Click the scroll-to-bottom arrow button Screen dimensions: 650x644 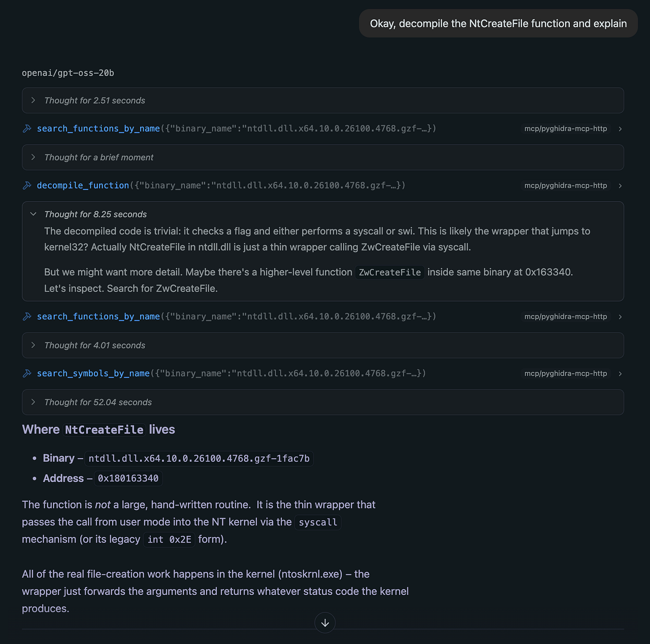pyautogui.click(x=325, y=623)
